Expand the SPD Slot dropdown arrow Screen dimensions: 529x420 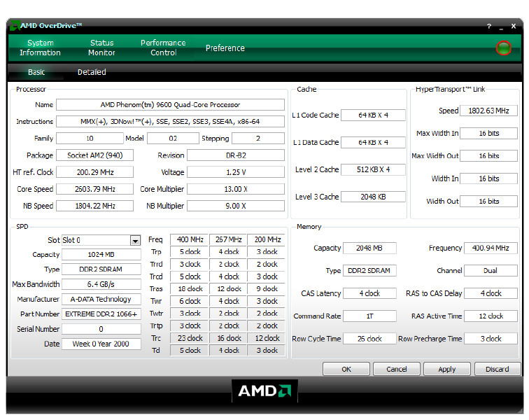(x=135, y=241)
